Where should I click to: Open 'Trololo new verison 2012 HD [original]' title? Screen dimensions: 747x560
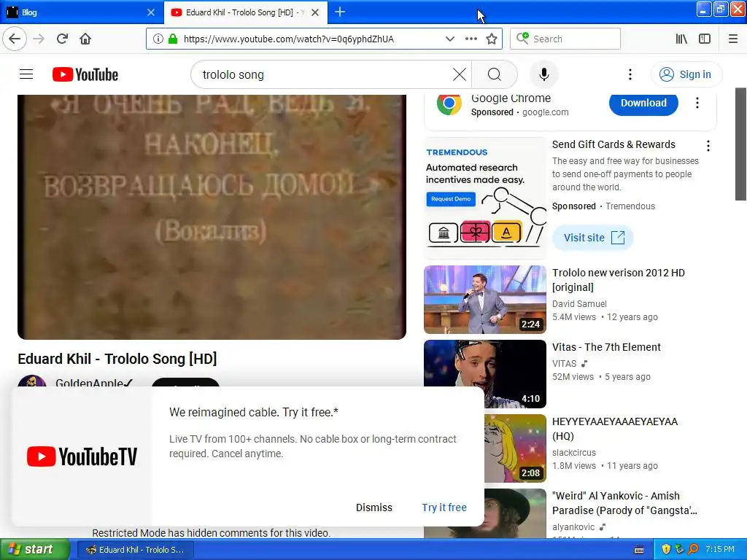click(x=619, y=280)
